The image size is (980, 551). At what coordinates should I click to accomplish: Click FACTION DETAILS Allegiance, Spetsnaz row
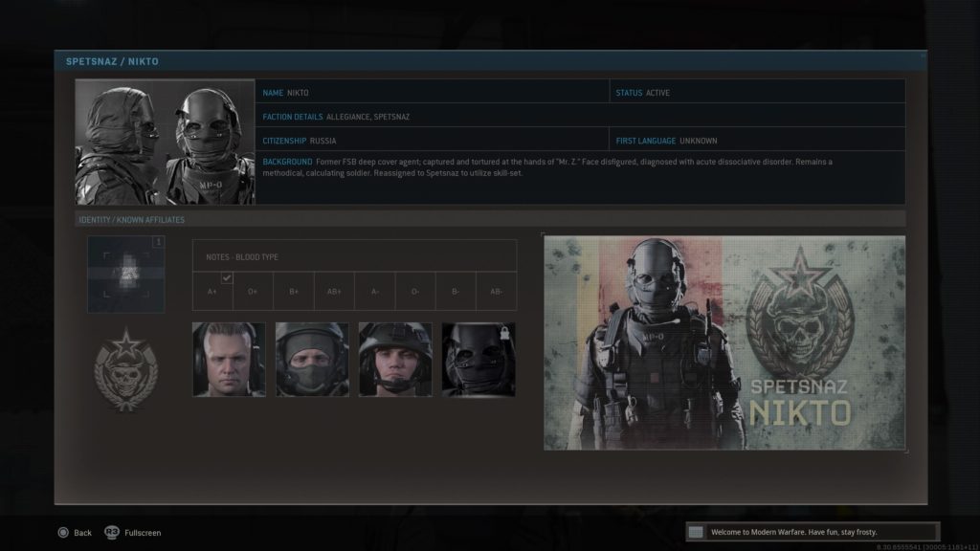[x=580, y=116]
